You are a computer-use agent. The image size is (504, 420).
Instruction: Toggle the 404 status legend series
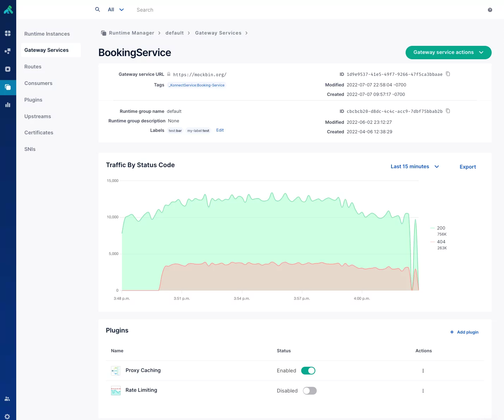click(438, 244)
